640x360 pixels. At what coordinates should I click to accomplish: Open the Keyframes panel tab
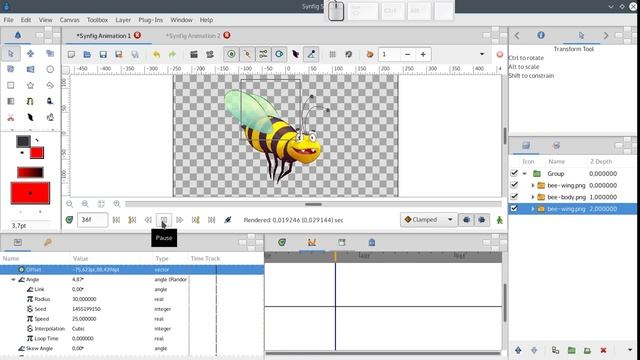48,242
